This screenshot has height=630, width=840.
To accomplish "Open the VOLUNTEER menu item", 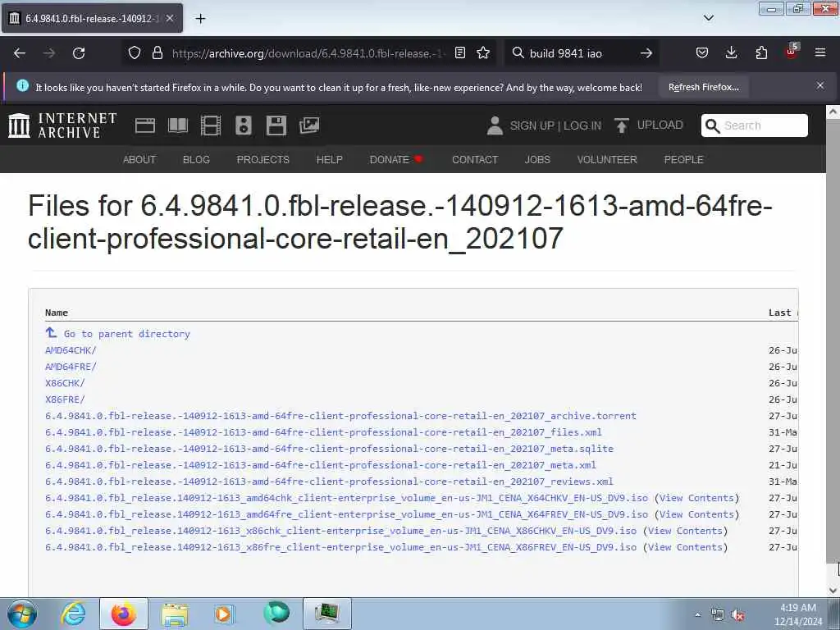I will coord(607,160).
